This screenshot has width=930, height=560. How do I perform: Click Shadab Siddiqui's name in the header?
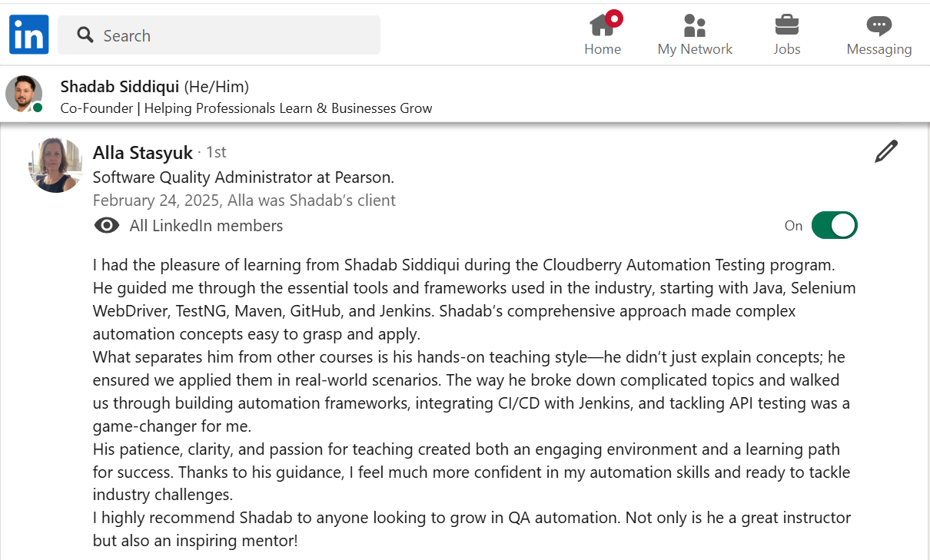(x=120, y=87)
